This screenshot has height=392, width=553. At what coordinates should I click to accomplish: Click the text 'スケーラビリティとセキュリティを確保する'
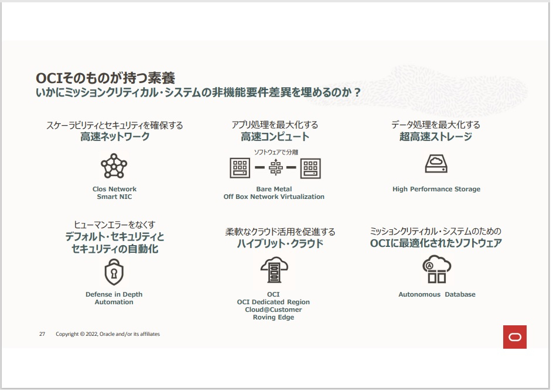click(x=115, y=126)
